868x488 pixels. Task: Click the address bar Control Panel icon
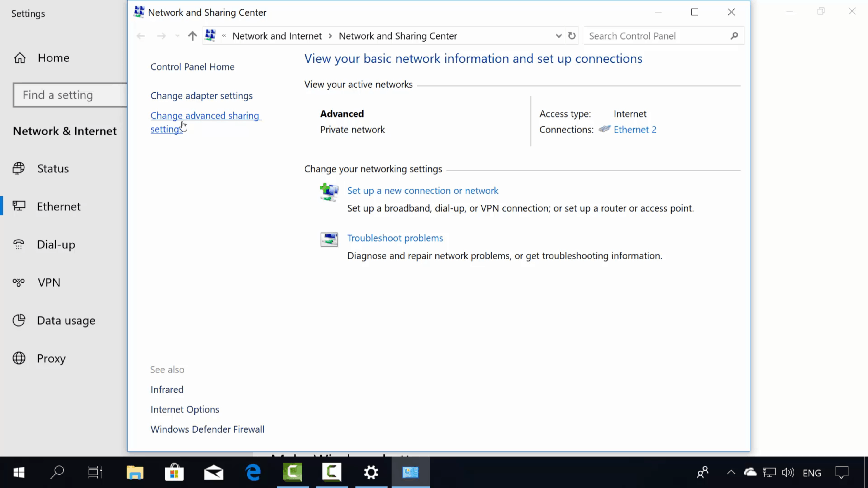click(x=210, y=35)
